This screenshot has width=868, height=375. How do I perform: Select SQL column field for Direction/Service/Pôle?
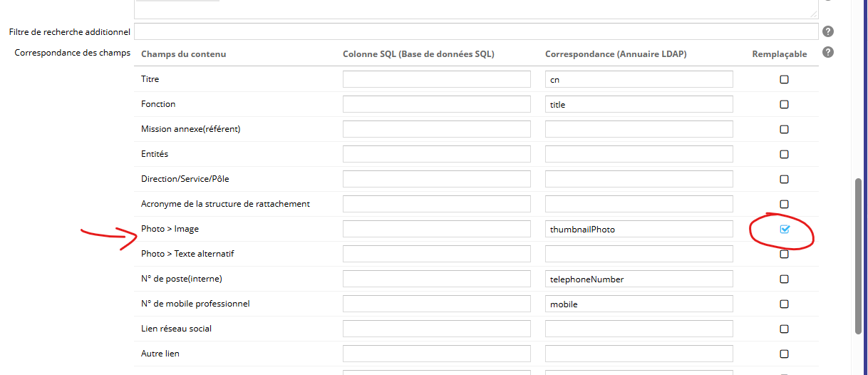coord(436,179)
